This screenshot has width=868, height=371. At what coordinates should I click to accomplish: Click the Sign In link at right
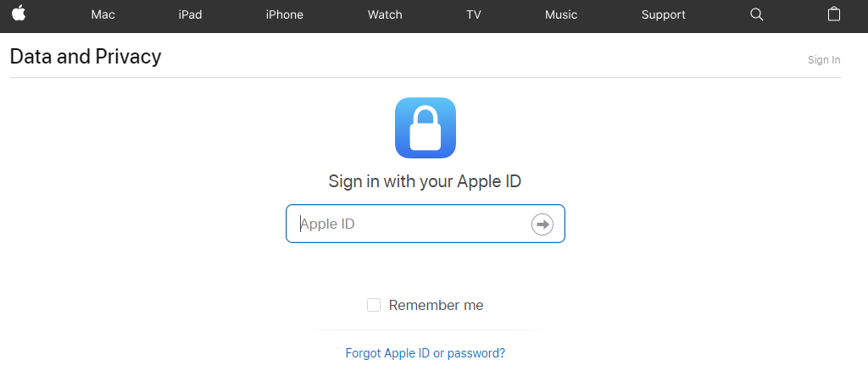point(824,59)
